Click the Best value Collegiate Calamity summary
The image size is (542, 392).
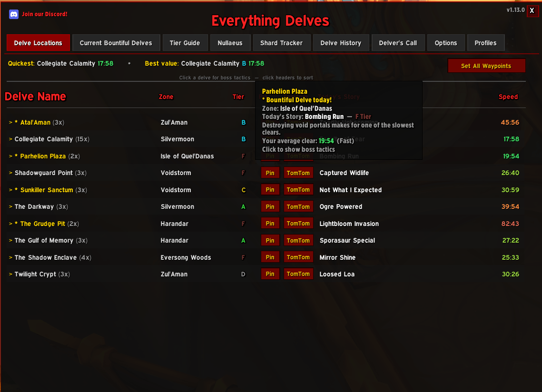click(x=204, y=64)
